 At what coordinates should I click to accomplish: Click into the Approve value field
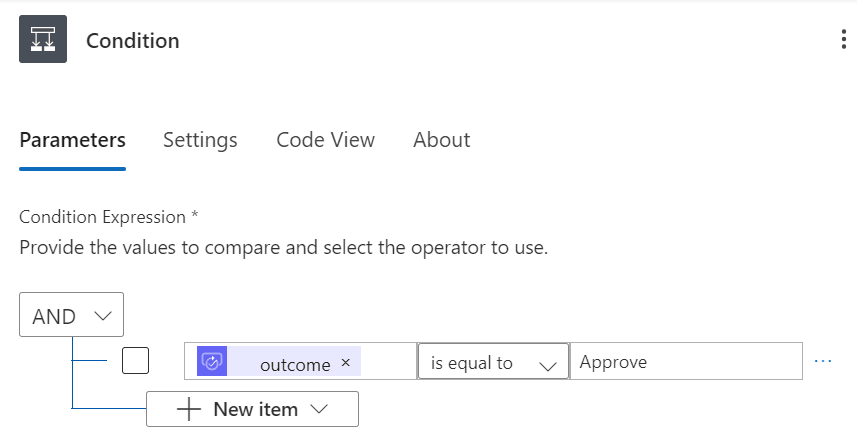point(685,362)
